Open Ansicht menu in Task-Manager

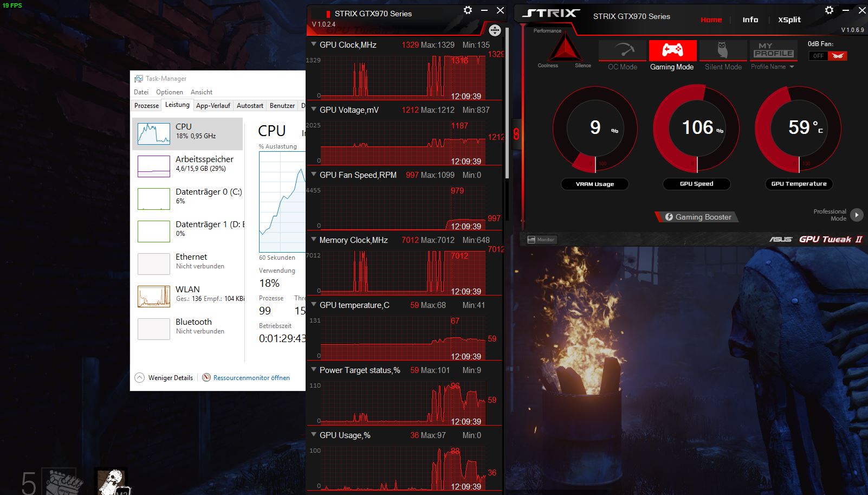[202, 92]
